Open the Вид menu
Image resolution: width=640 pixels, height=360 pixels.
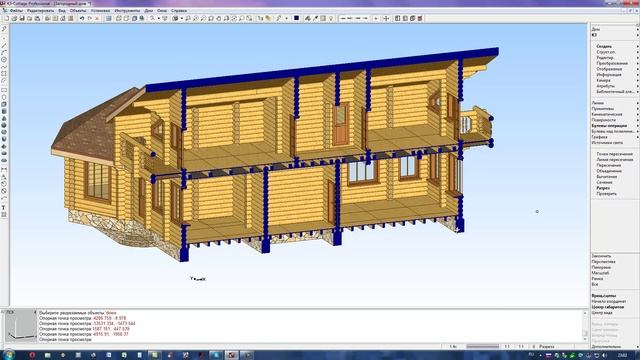(62, 11)
